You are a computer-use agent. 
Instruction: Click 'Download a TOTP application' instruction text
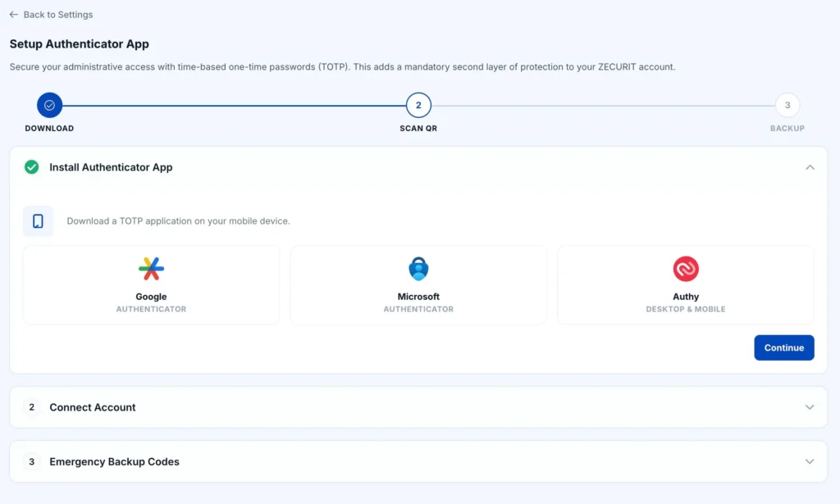[178, 221]
